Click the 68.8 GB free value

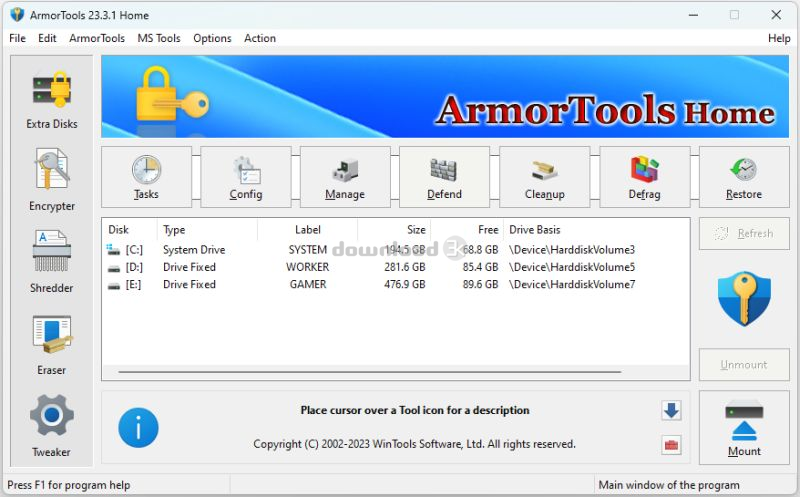click(480, 250)
